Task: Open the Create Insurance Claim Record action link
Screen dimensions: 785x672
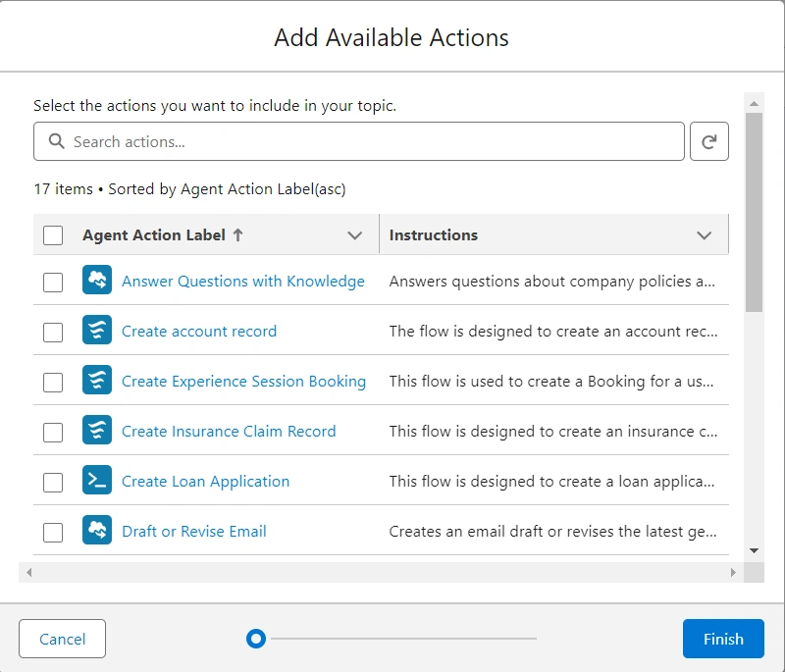Action: click(x=229, y=432)
